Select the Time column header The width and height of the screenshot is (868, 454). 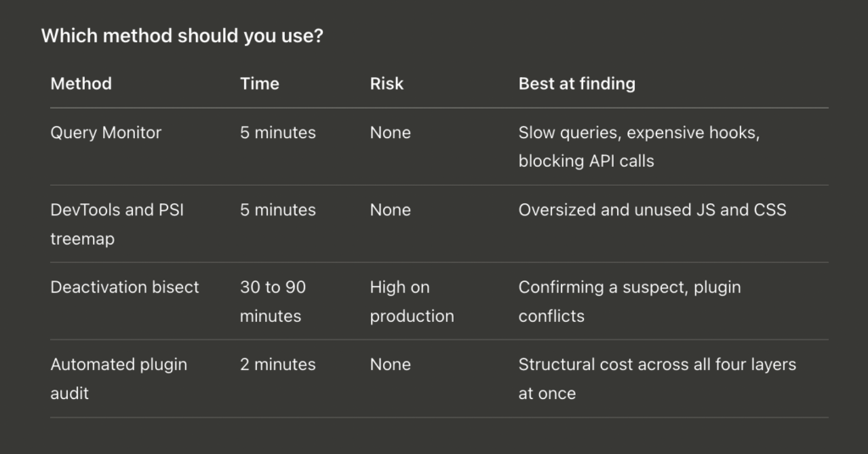pyautogui.click(x=259, y=84)
